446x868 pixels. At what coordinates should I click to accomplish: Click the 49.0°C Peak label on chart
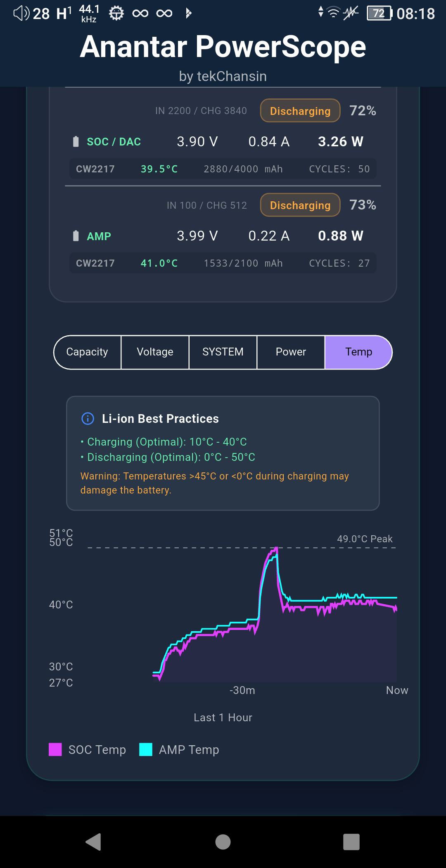(364, 539)
